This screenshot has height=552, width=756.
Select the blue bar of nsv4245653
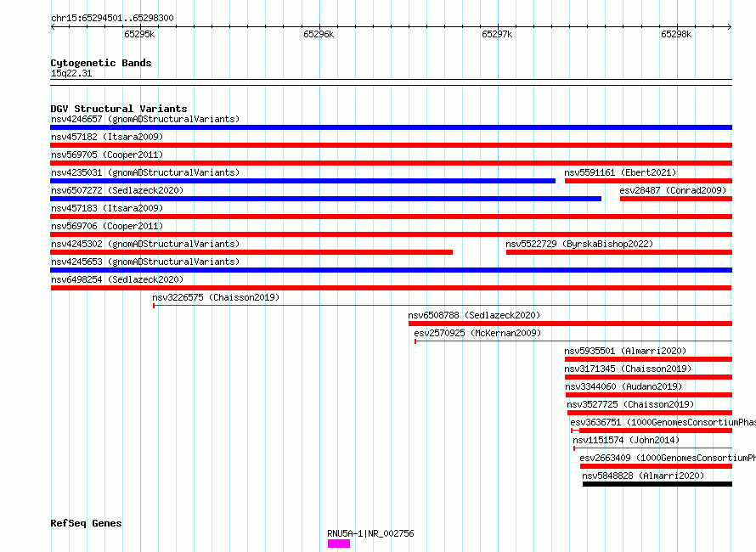click(391, 270)
